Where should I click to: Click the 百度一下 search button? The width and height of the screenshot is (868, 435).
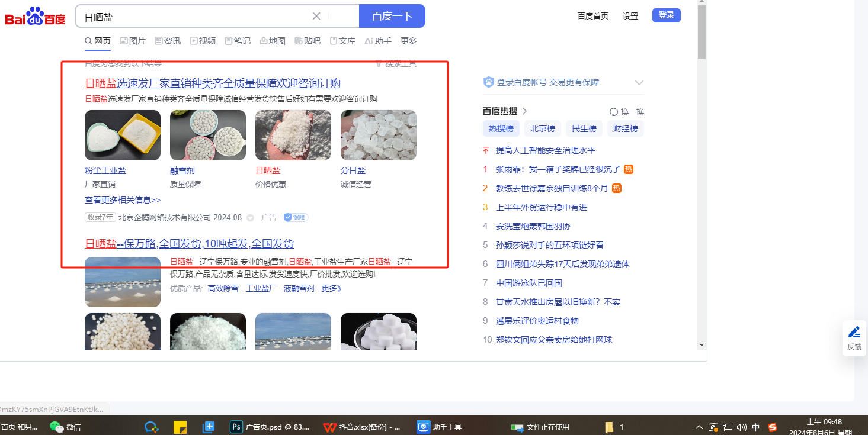coord(392,17)
